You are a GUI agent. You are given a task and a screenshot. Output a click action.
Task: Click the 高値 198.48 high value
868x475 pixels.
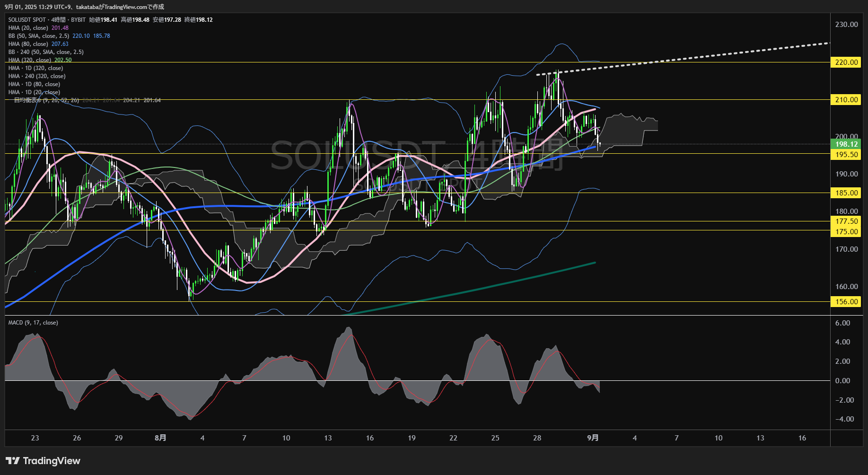135,20
